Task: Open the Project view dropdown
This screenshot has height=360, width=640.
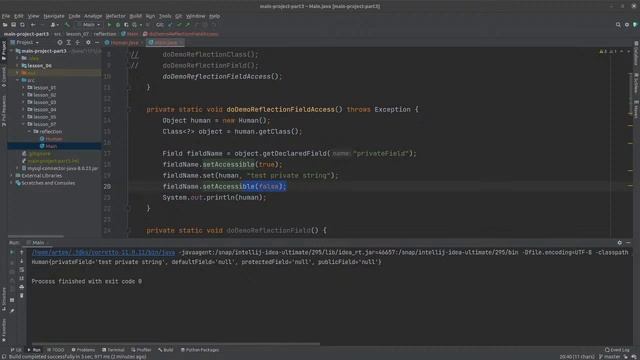Action: 24,42
